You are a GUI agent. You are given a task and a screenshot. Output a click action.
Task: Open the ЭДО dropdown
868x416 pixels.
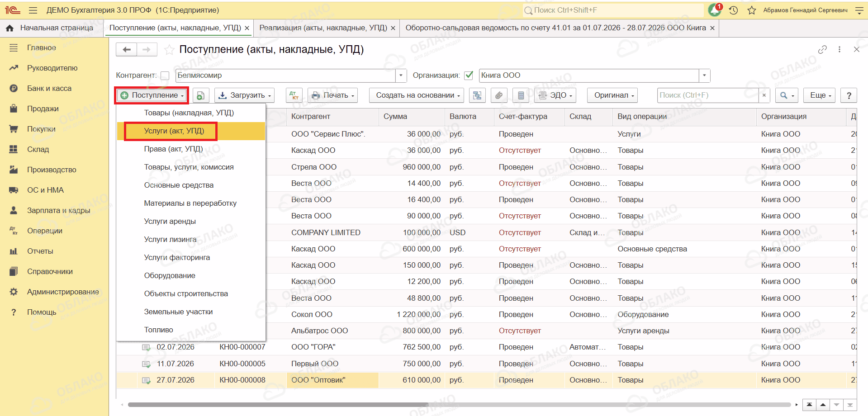point(556,95)
